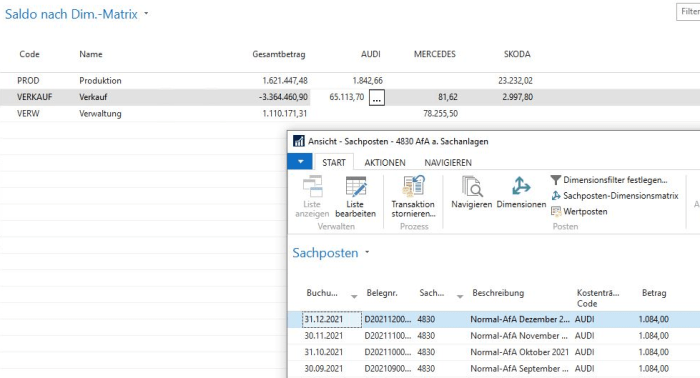This screenshot has width=700, height=378.
Task: Click Normal-AfA Oktober 2021 description
Action: (520, 352)
